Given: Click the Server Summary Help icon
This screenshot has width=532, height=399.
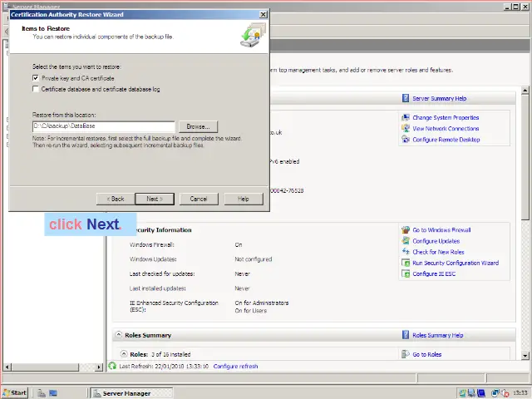Looking at the screenshot, I should 406,98.
